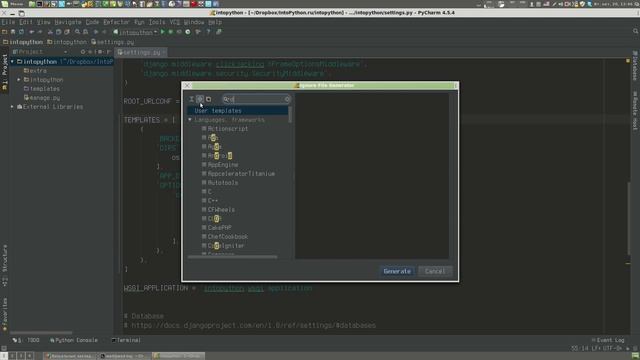The image size is (640, 360).
Task: Click the Replace toolbar icon
Action: 85,32
